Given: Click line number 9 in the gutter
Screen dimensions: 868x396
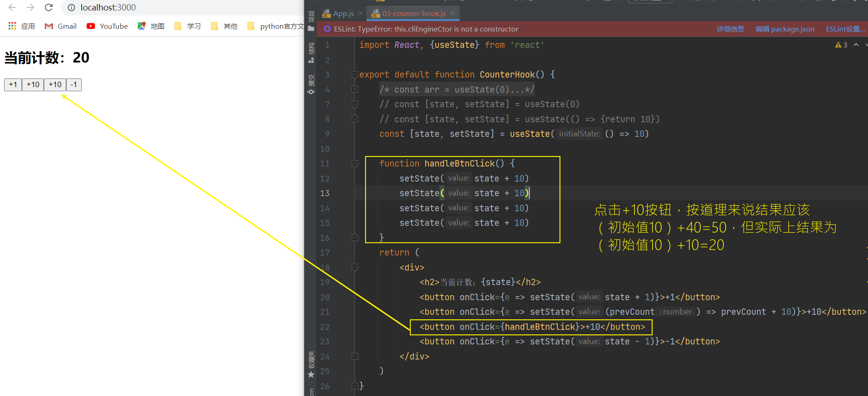Looking at the screenshot, I should point(327,134).
